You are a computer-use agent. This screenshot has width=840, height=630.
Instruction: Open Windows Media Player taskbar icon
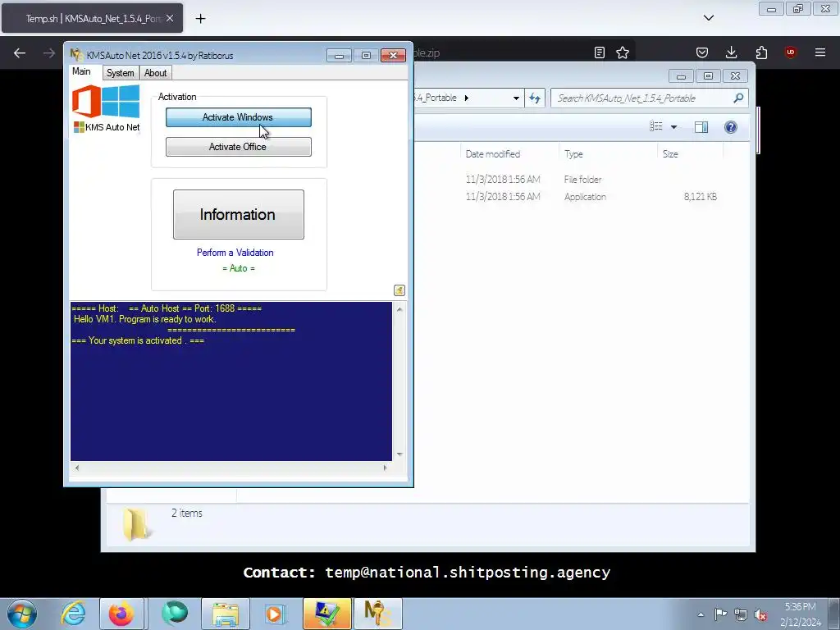pyautogui.click(x=275, y=614)
